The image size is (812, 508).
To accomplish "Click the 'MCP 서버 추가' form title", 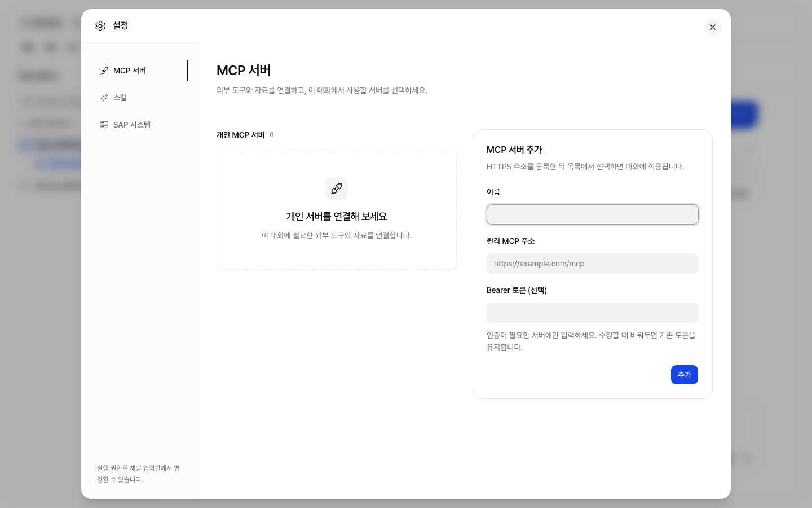I will [514, 150].
